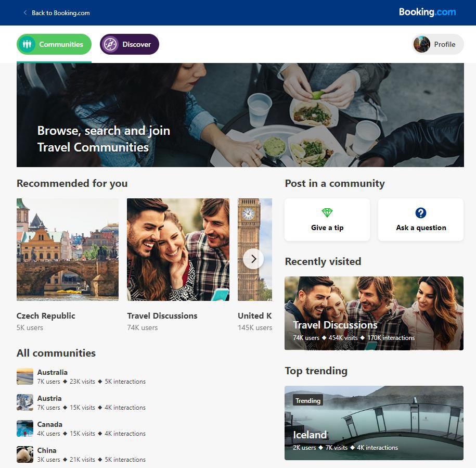Click the Canada community thumbnail
This screenshot has height=468, width=476.
[x=25, y=428]
